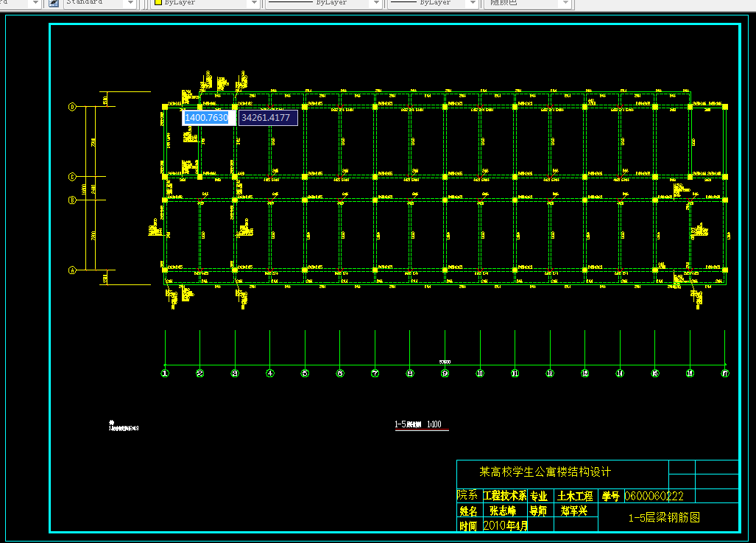This screenshot has height=543, width=756.
Task: Select the student number 0600060222 text
Action: click(654, 496)
